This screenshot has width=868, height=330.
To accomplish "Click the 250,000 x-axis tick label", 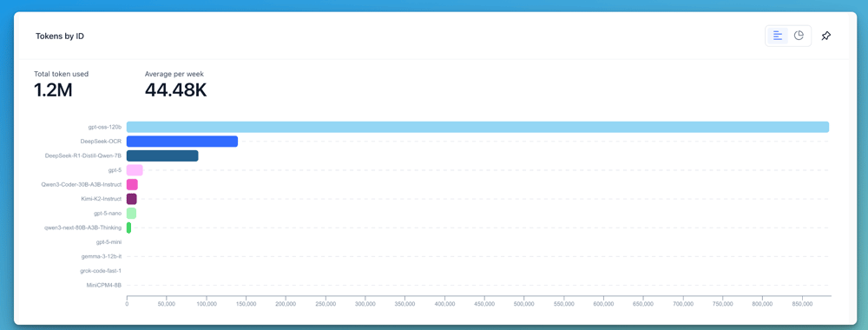I will coord(325,304).
